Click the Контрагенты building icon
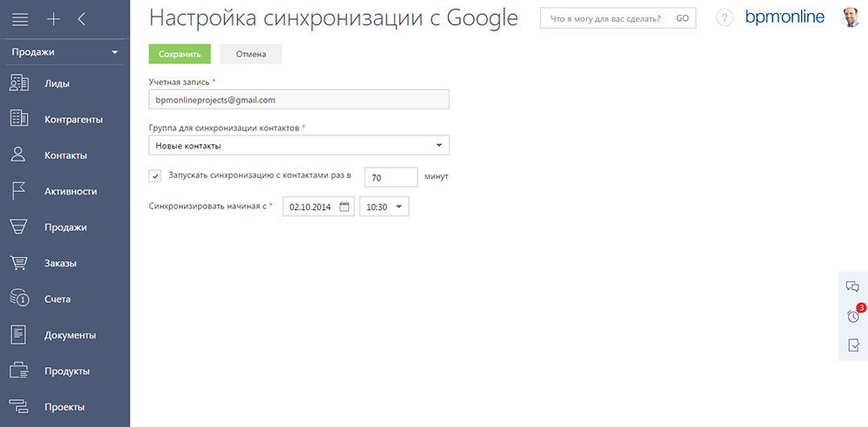This screenshot has width=868, height=427. 19,119
